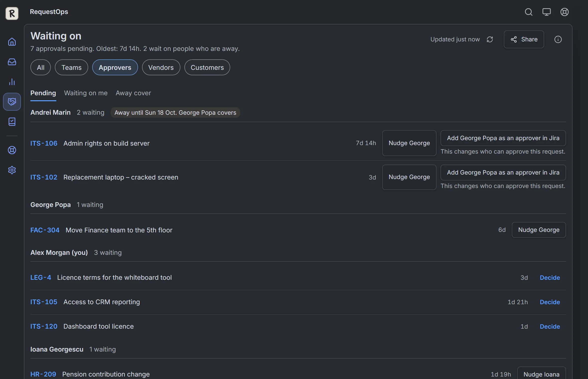Add George Popa as approver for ITS-102
This screenshot has width=588, height=379.
(x=503, y=173)
